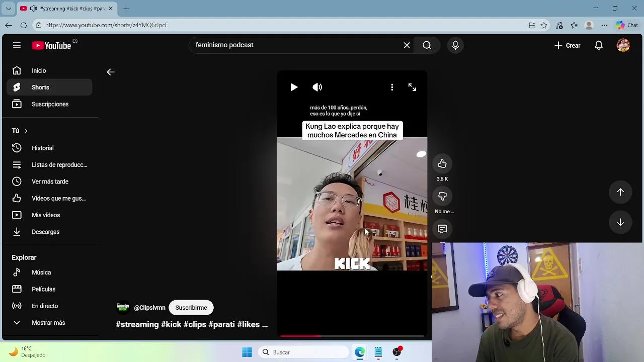Open Suscripciones in the sidebar
Screen dimensions: 644x362
49,104
